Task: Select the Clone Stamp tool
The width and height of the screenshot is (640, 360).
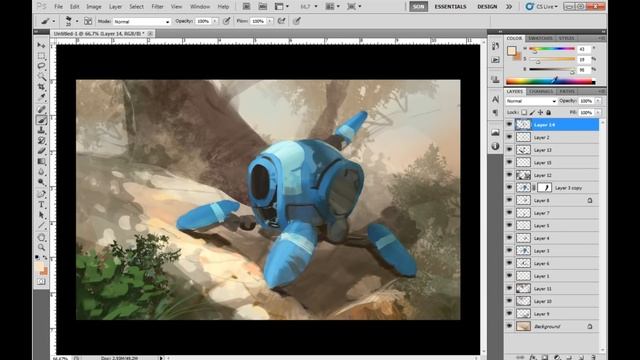Action: pyautogui.click(x=41, y=130)
